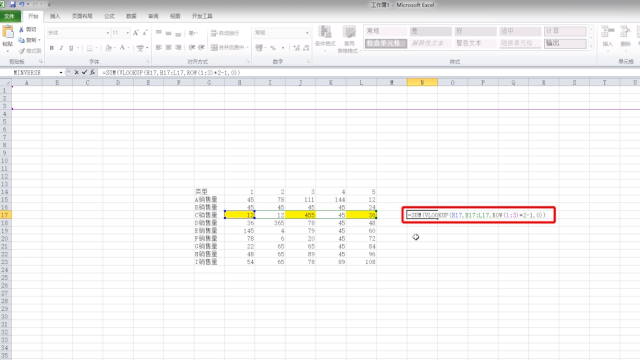This screenshot has width=640, height=360.
Task: Click the Format Painter brush
Action: click(x=22, y=51)
